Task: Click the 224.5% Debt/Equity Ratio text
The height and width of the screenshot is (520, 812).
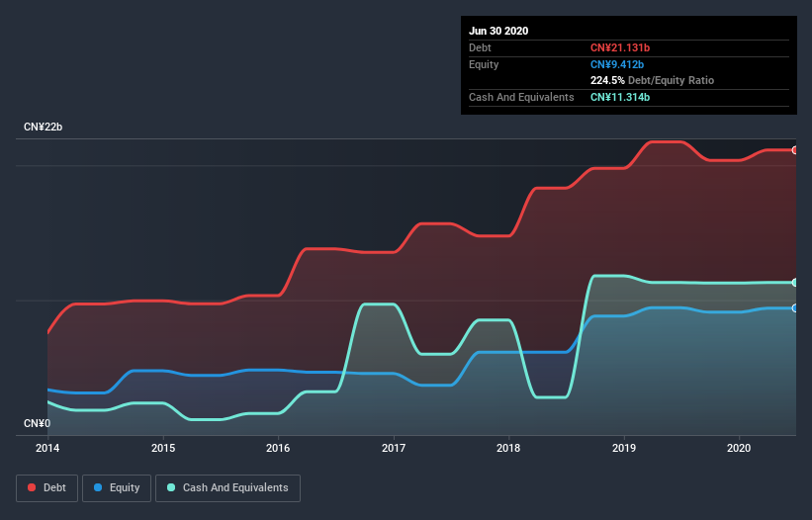Action: (x=652, y=81)
